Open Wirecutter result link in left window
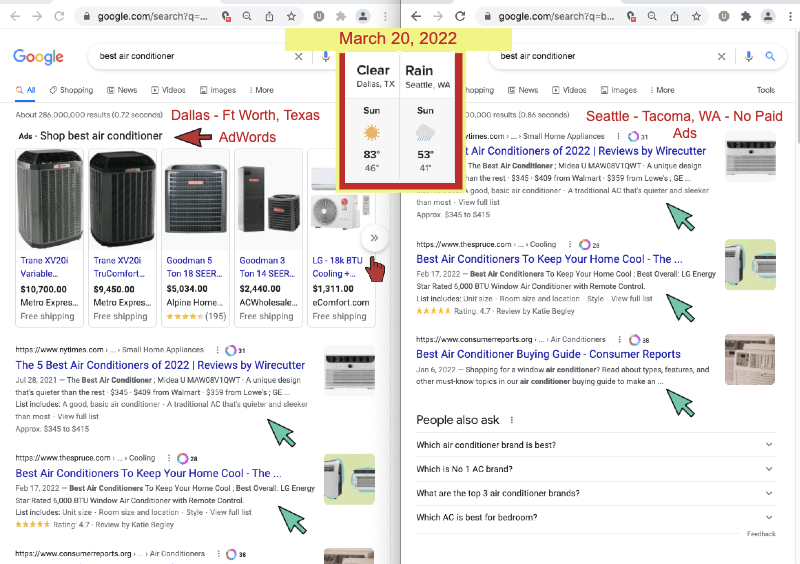800x564 pixels. (160, 365)
